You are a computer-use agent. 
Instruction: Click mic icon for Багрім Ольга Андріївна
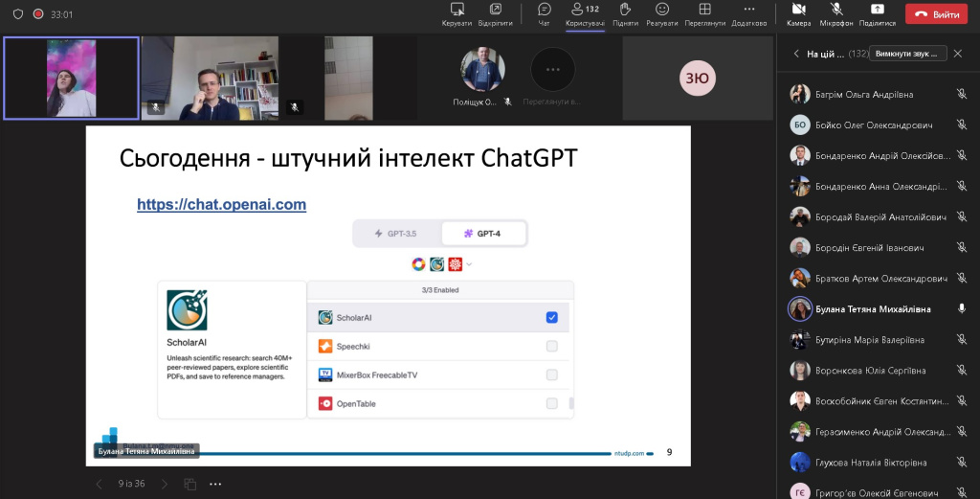tap(961, 95)
